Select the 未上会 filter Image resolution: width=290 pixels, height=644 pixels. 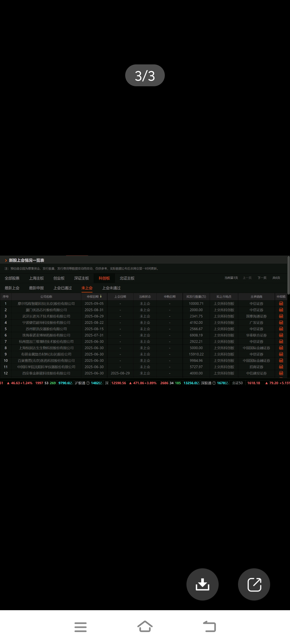(87, 288)
